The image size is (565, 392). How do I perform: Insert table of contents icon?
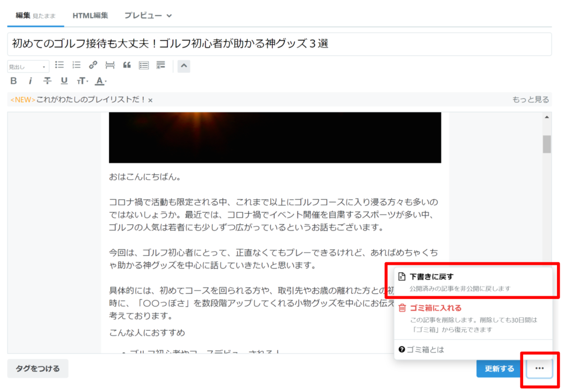tap(144, 65)
